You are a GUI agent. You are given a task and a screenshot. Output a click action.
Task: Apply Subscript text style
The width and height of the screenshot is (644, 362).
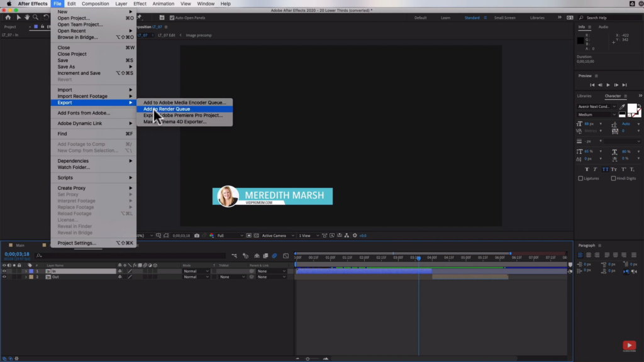point(632,170)
